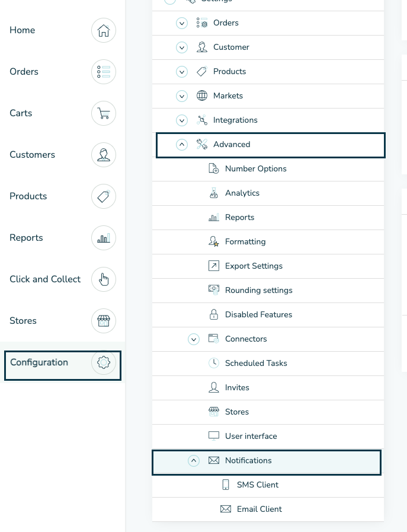Open the SMS Client settings
This screenshot has width=407, height=532.
click(257, 485)
